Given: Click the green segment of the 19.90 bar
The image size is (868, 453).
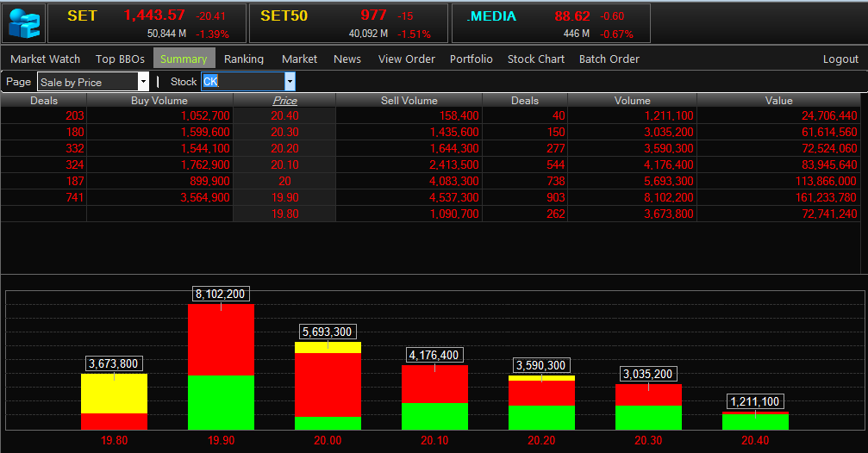Looking at the screenshot, I should tap(221, 402).
